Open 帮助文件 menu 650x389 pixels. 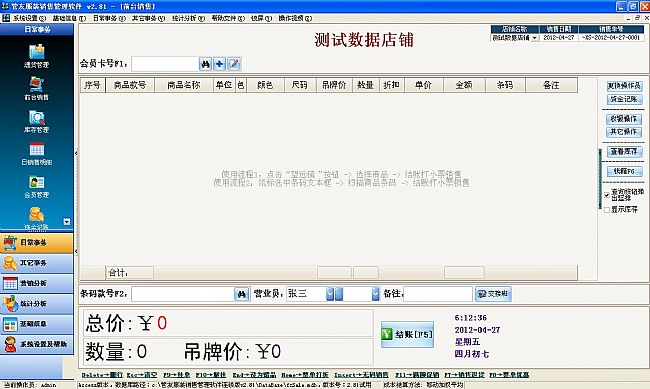pyautogui.click(x=228, y=18)
